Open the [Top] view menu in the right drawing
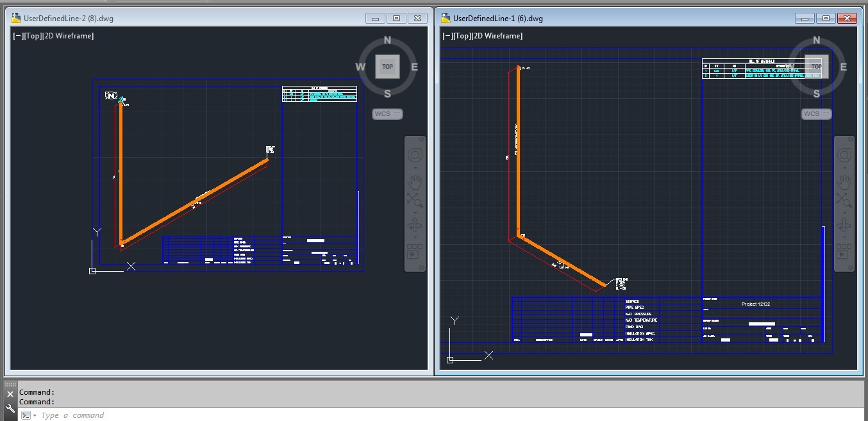 (462, 36)
